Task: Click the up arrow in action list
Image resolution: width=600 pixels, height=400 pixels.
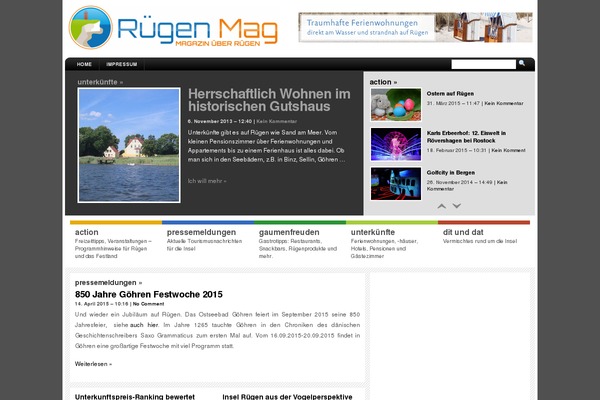Action: tap(442, 206)
